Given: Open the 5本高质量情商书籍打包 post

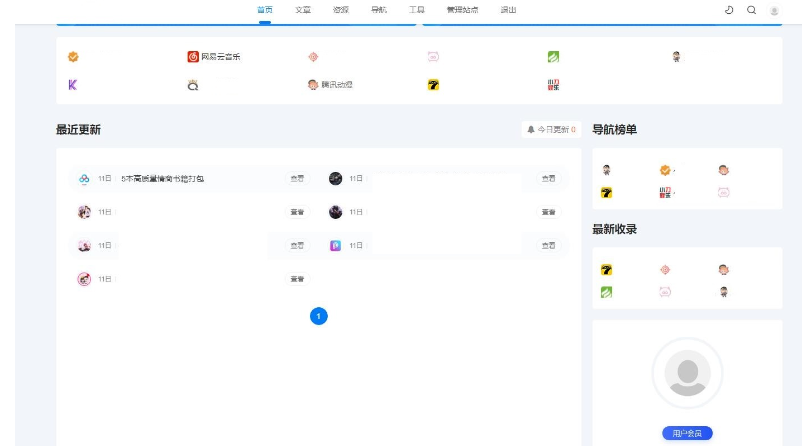Looking at the screenshot, I should click(163, 179).
